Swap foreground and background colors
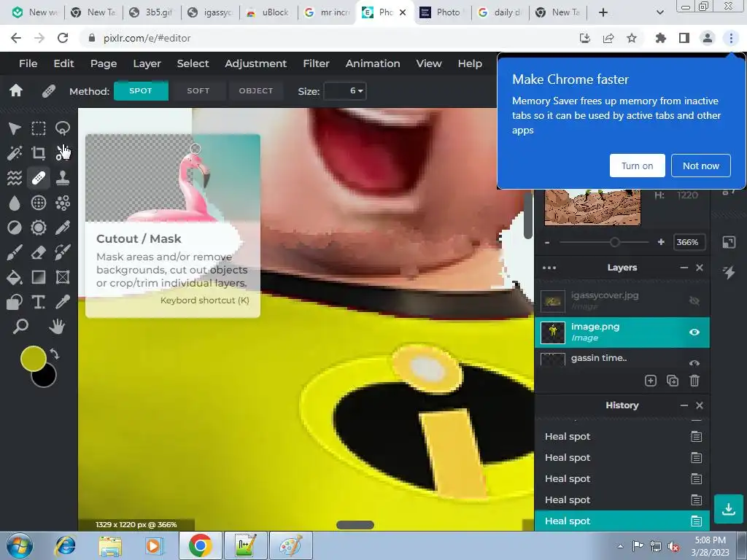Screen dimensions: 747x560 [x=55, y=354]
